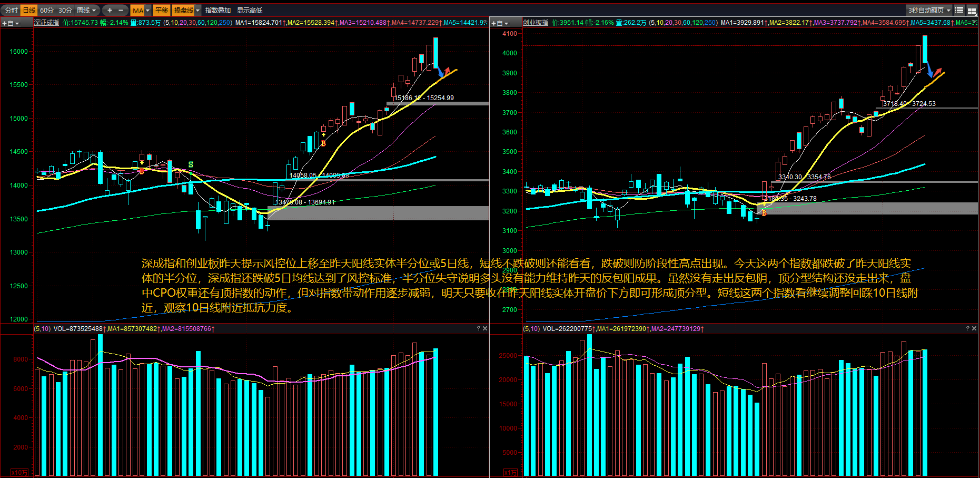This screenshot has height=478, width=980.
Task: Open the +自 dropdown on 深证成指 chart
Action: click(11, 23)
